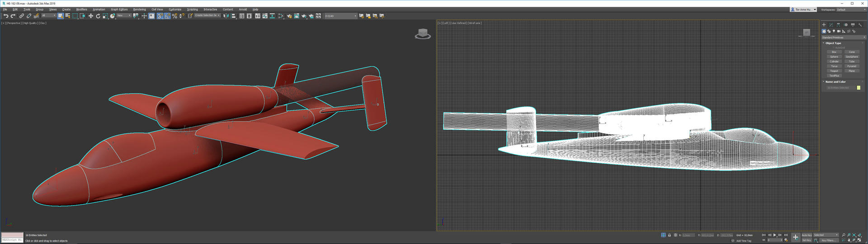
Task: Select the Move transform tool
Action: [x=90, y=16]
